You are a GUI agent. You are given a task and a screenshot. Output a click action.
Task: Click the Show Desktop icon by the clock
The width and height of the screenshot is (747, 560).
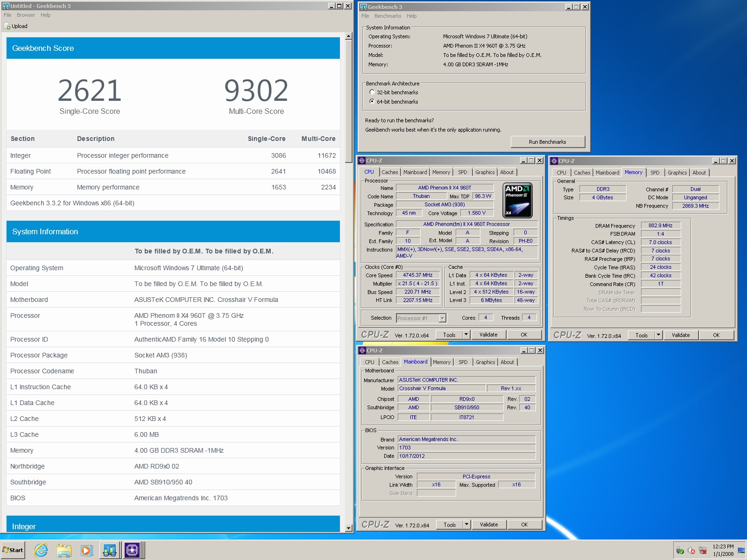741,551
